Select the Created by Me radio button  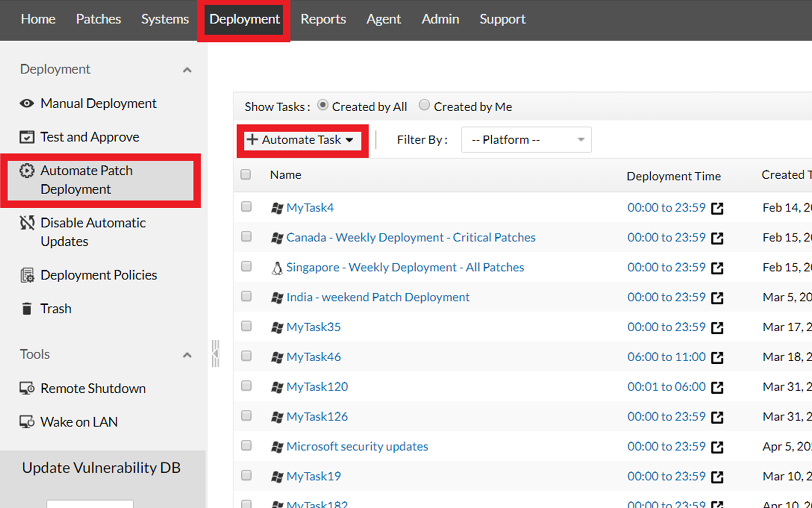(424, 105)
